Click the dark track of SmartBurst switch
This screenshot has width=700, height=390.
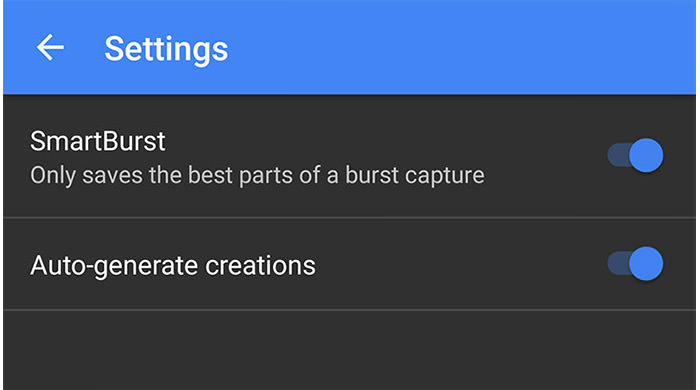point(618,155)
